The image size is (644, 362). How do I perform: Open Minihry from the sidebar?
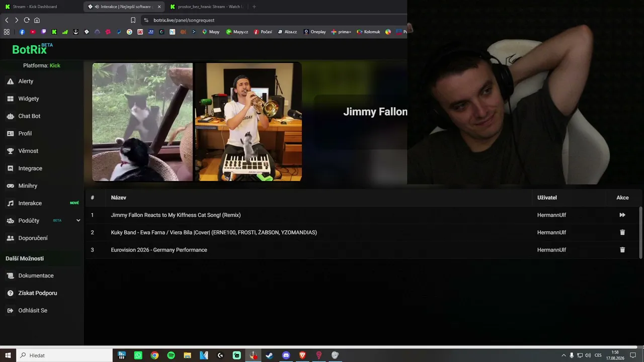(x=28, y=186)
